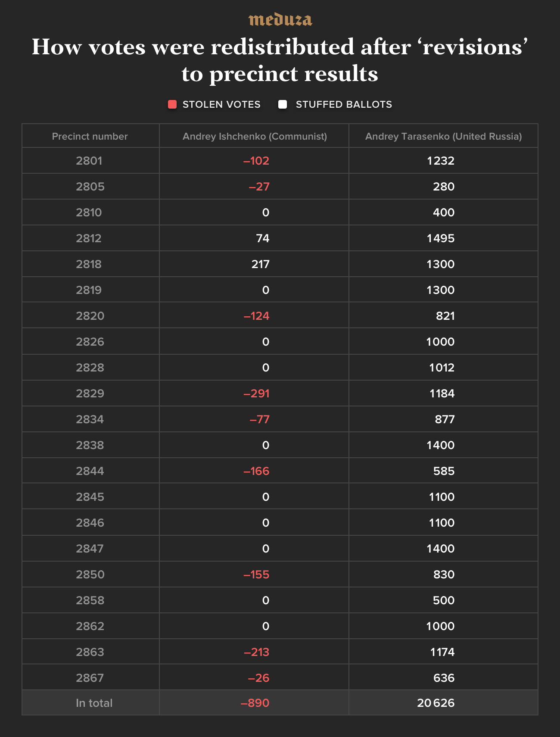Image resolution: width=560 pixels, height=737 pixels.
Task: Click the 585 value for precinct 2844
Action: pos(444,471)
